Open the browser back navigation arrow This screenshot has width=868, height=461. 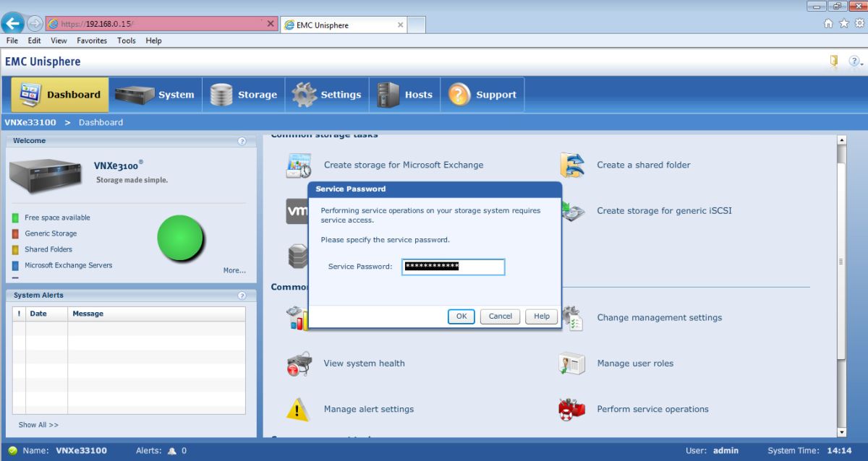click(12, 23)
